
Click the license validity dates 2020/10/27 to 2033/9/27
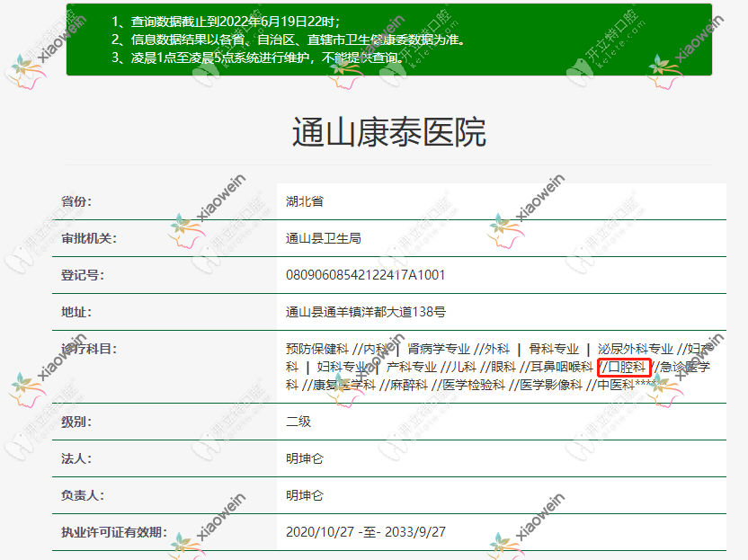click(x=365, y=532)
